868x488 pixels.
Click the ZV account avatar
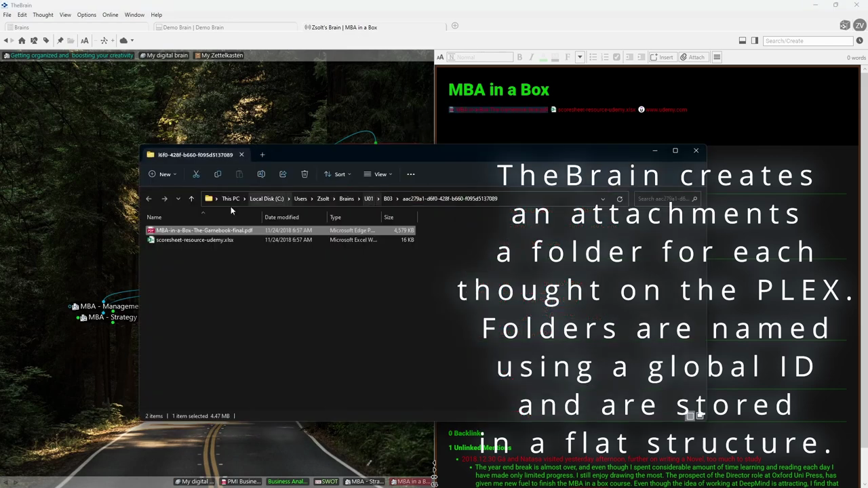[x=859, y=25]
